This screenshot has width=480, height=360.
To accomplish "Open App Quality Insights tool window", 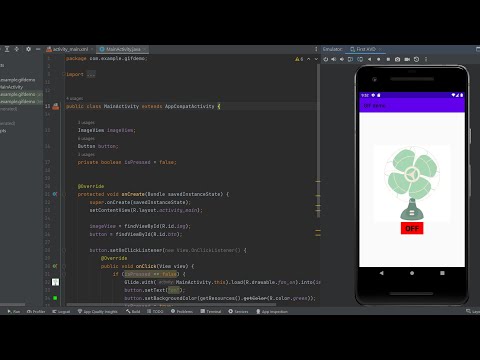I will click(x=97, y=311).
